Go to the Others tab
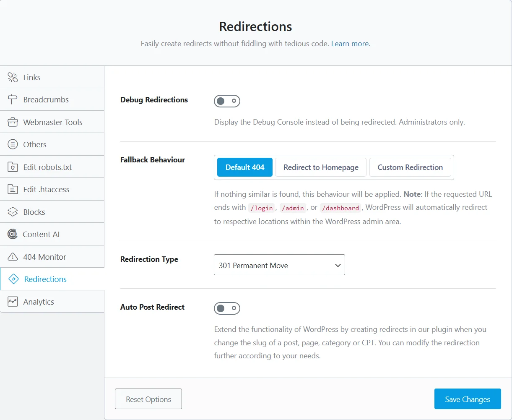 (52, 144)
